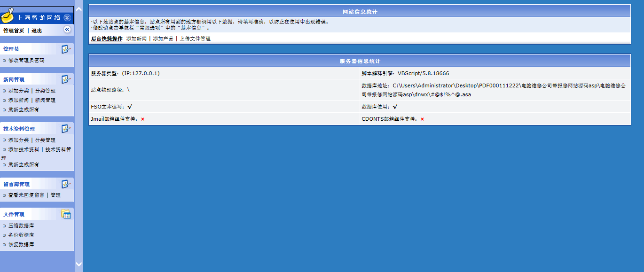Click the 管理员 section header
Image resolution: width=644 pixels, height=272 pixels.
(x=11, y=49)
